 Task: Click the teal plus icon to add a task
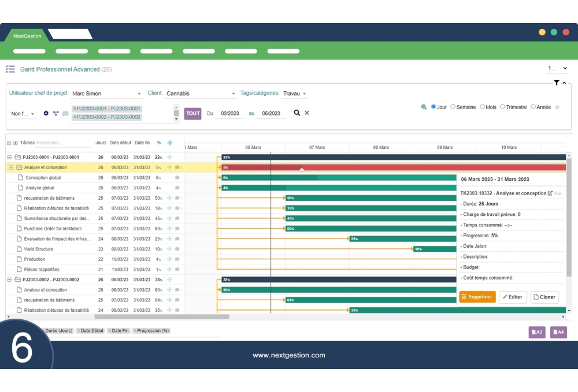[x=170, y=142]
